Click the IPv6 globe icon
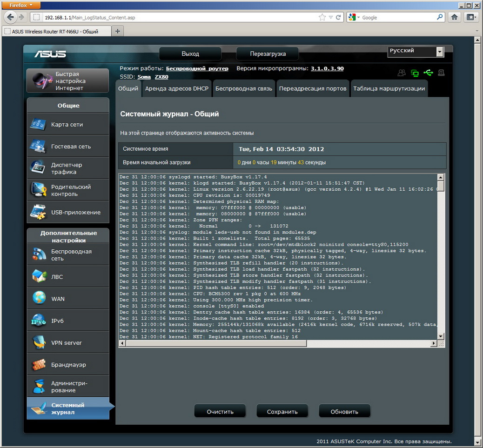483x448 pixels. pyautogui.click(x=38, y=321)
